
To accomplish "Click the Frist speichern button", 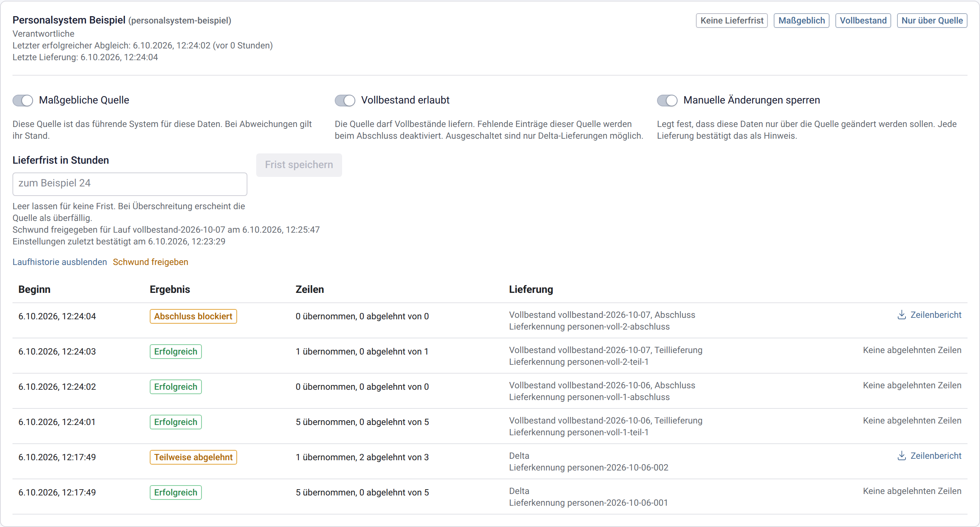I will coord(299,165).
